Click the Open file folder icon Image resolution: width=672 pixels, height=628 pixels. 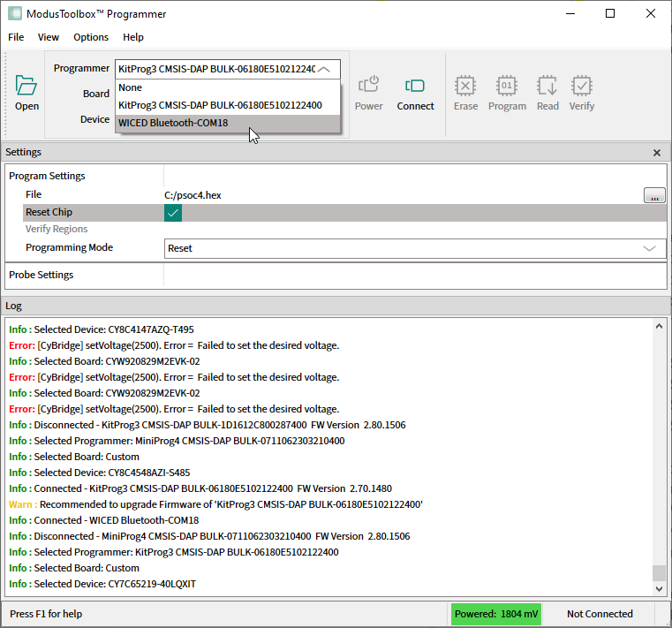pos(26,87)
